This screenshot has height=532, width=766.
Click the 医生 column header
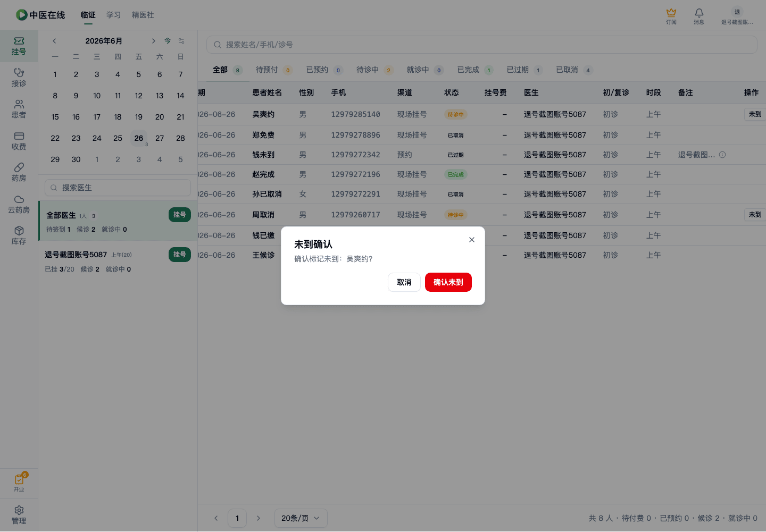(531, 92)
